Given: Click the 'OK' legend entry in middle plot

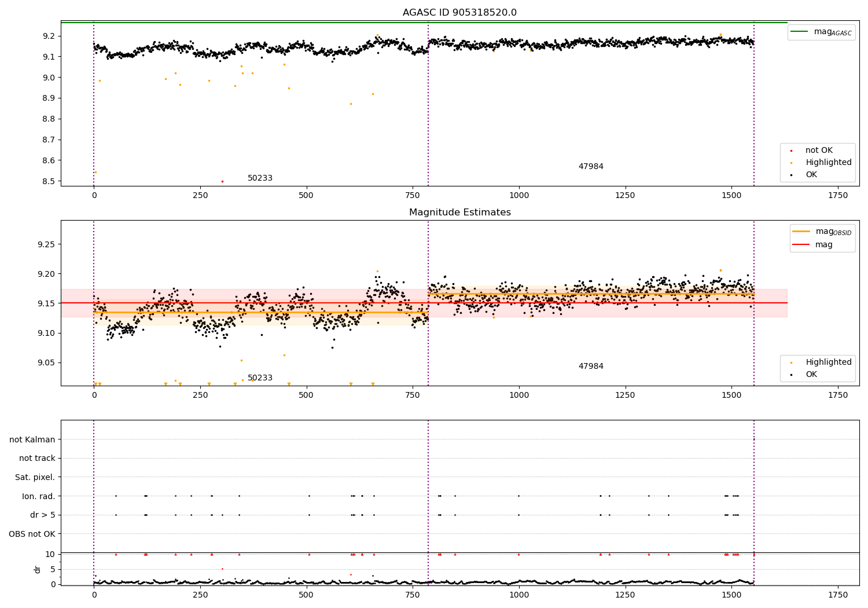Looking at the screenshot, I should click(x=804, y=375).
